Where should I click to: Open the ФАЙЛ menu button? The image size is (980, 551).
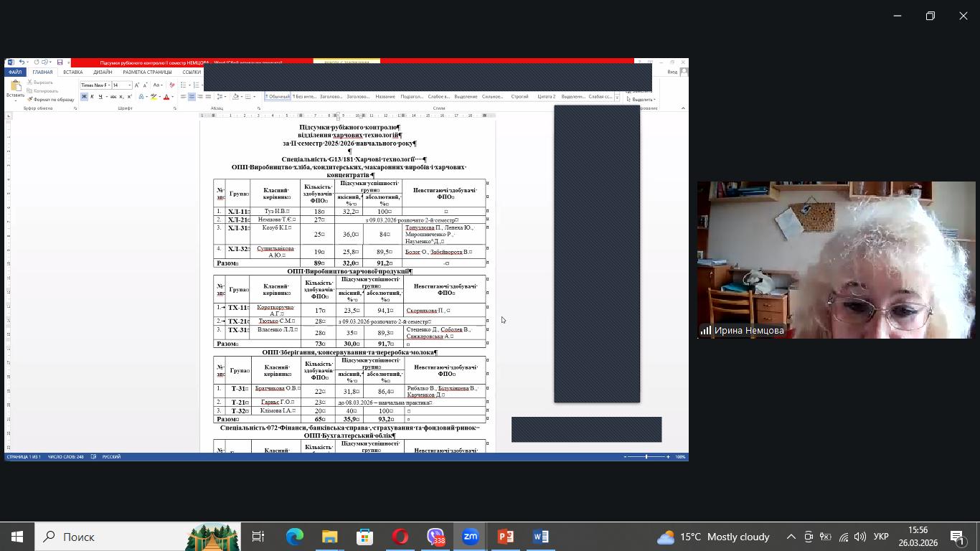click(x=15, y=72)
